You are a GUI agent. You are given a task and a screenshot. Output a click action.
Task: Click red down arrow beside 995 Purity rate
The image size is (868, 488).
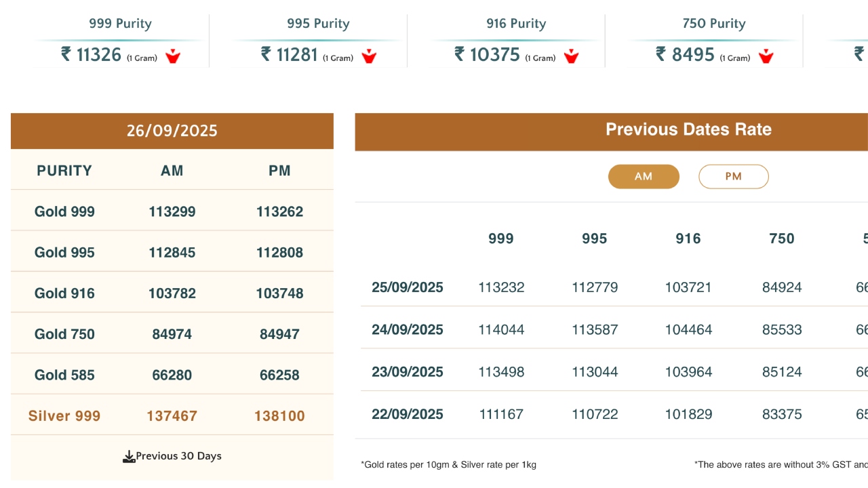pyautogui.click(x=369, y=56)
